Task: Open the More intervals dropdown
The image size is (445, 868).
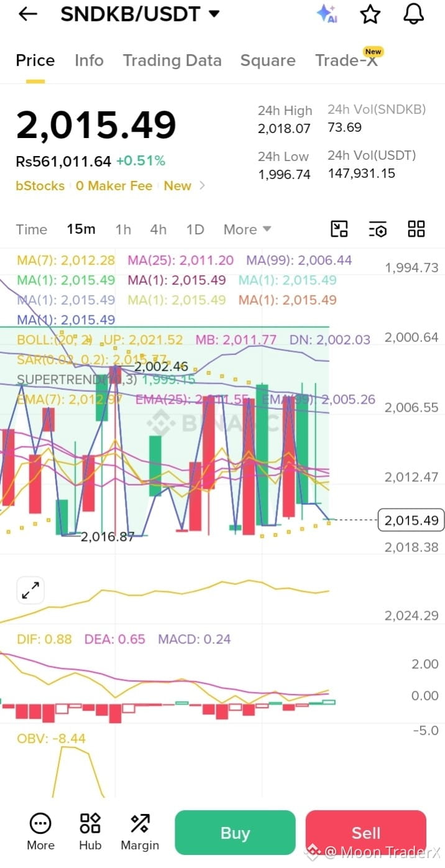Action: click(247, 229)
